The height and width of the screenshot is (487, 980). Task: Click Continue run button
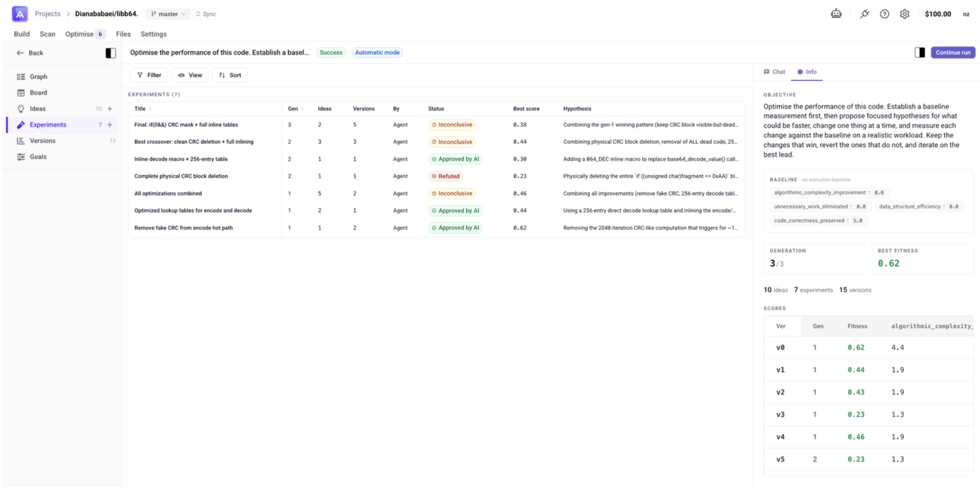tap(953, 52)
